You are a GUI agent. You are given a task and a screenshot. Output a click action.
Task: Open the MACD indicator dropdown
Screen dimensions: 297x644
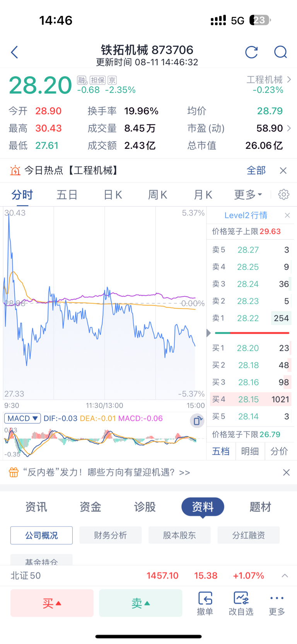tap(22, 419)
